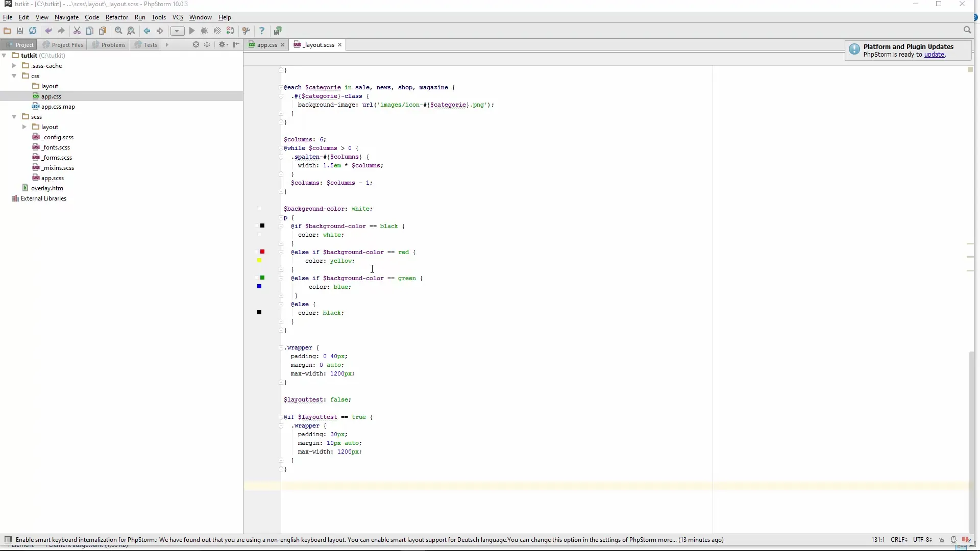Viewport: 980px width, 551px height.
Task: Click the Debug bug icon
Action: pyautogui.click(x=205, y=31)
